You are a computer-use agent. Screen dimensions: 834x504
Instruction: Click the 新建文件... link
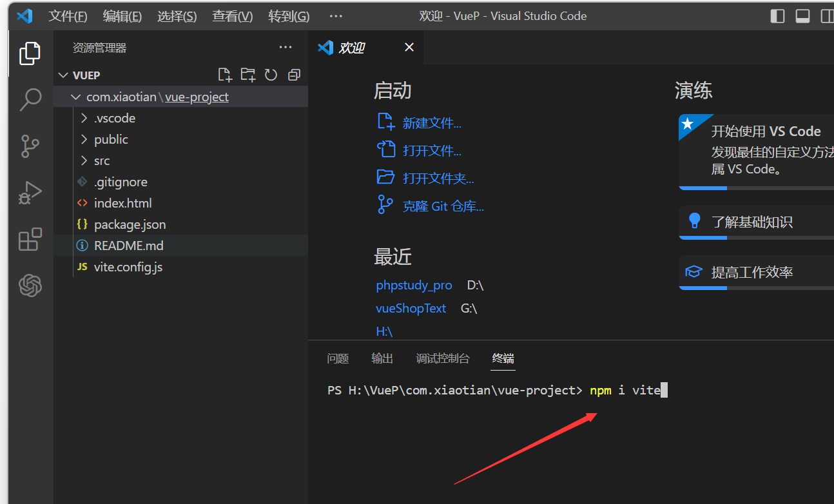(432, 122)
